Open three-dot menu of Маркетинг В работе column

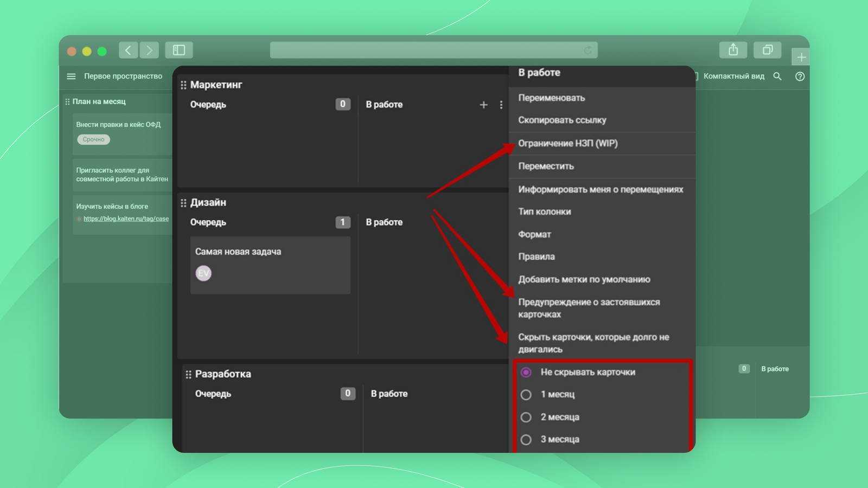pyautogui.click(x=501, y=105)
